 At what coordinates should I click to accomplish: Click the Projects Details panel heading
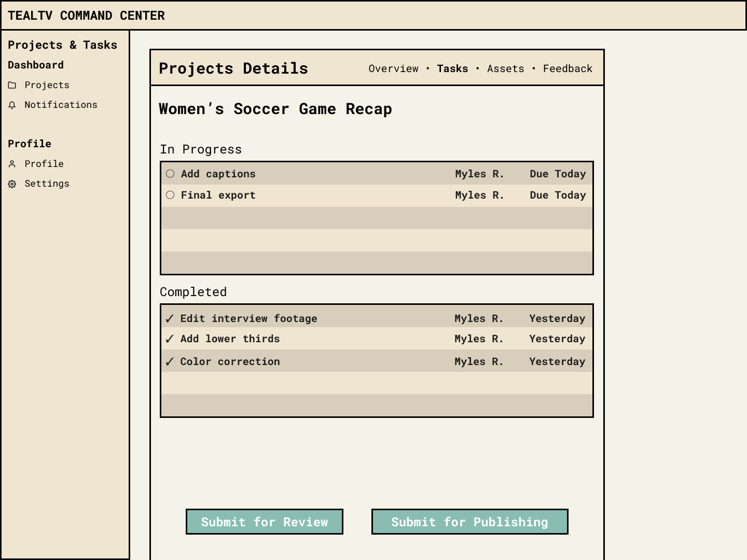pyautogui.click(x=233, y=68)
